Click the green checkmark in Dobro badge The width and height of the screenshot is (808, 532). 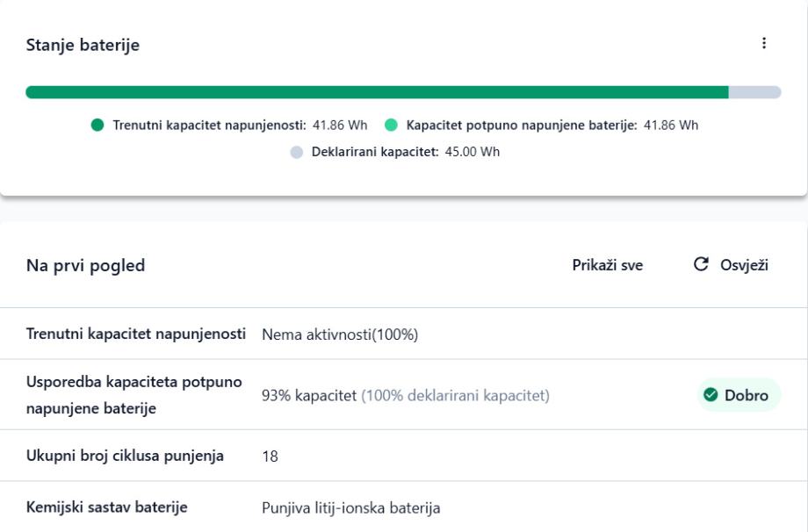click(711, 395)
